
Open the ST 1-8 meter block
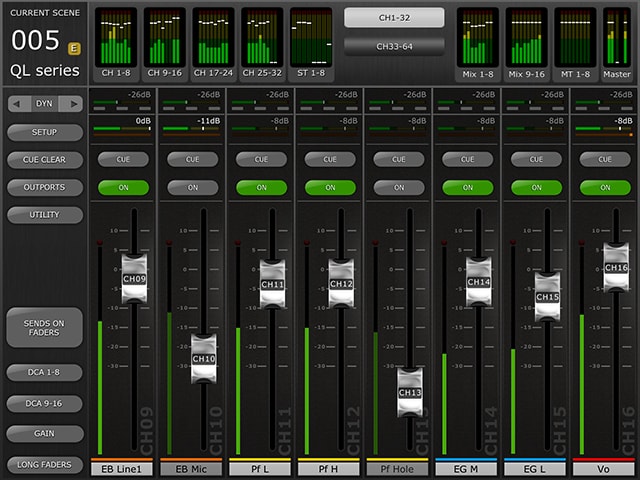pos(311,42)
